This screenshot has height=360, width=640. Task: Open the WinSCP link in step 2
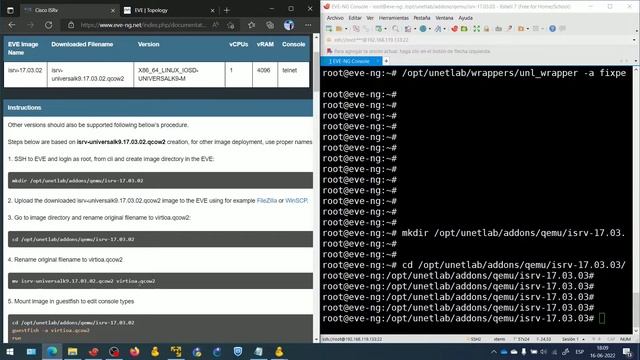click(296, 200)
